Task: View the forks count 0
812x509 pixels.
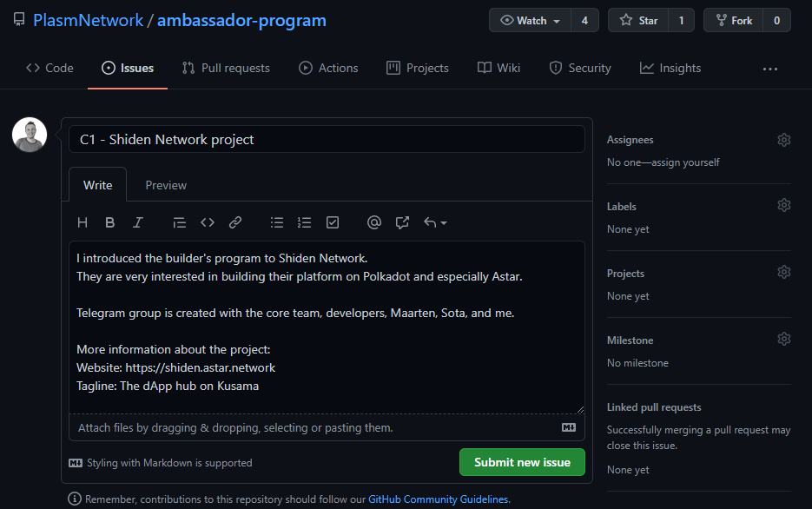Action: tap(776, 20)
